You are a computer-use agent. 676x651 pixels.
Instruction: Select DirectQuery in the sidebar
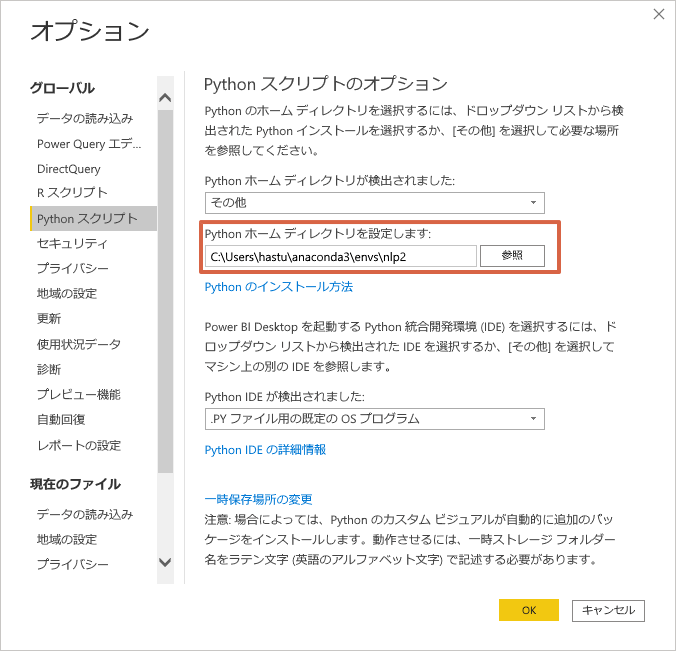tap(69, 169)
